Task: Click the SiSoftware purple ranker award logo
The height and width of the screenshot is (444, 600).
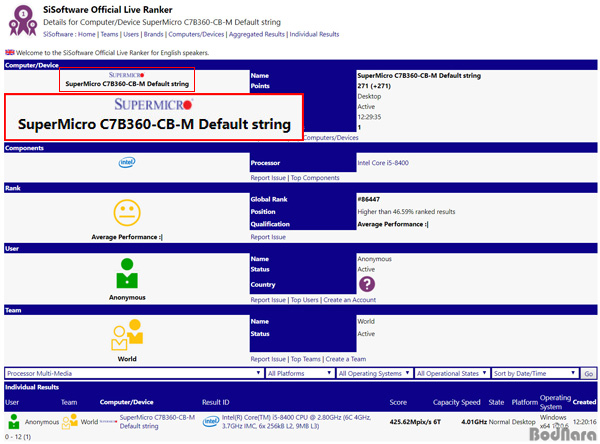Action: tap(23, 21)
